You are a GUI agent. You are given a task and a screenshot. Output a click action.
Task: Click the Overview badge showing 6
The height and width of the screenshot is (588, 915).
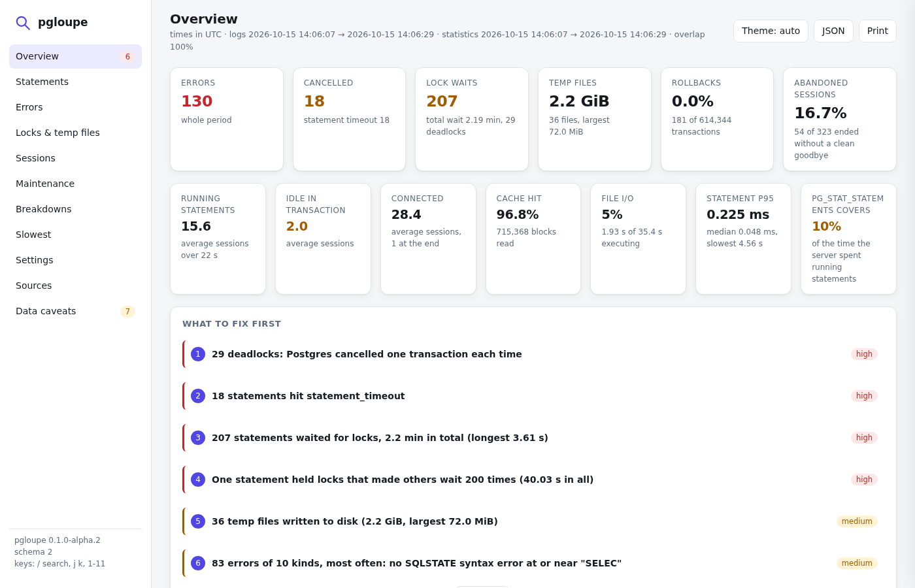127,57
